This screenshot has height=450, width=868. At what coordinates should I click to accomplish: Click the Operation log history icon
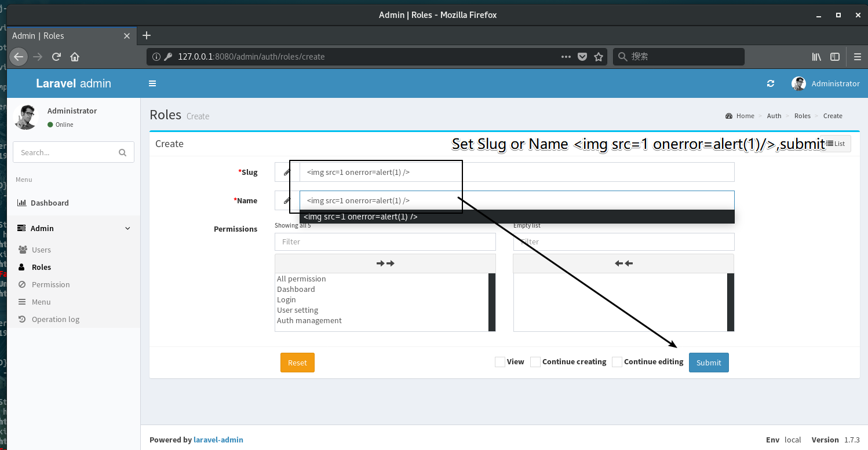click(x=22, y=319)
